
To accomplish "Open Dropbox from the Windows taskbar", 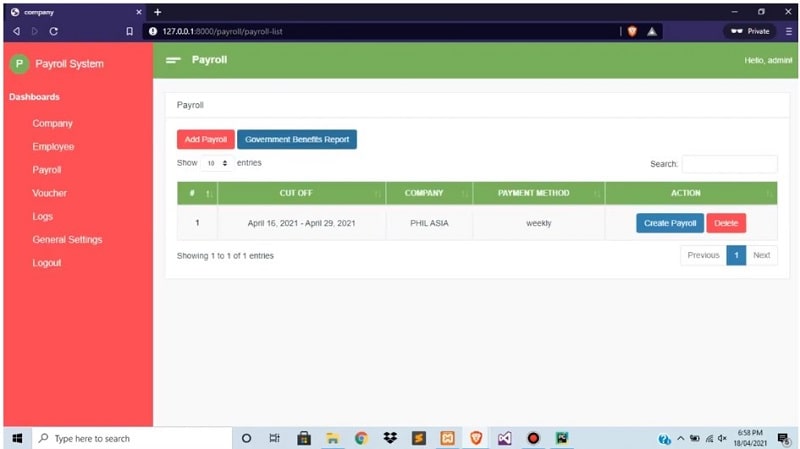I will pyautogui.click(x=390, y=438).
